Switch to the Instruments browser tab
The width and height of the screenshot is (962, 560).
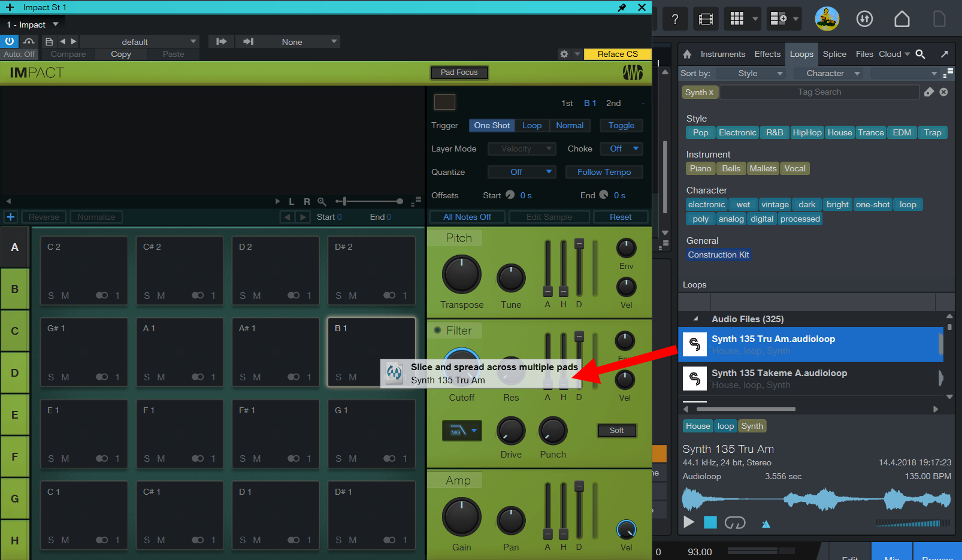point(722,54)
